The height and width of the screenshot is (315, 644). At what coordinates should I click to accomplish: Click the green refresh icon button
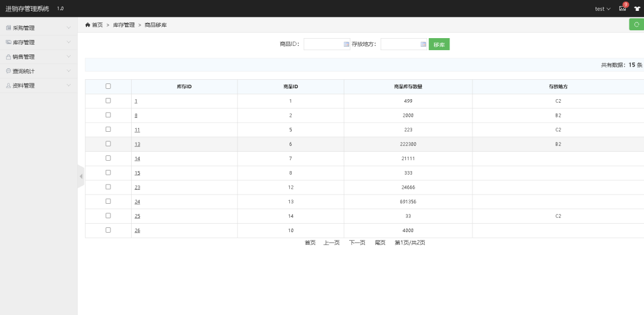pyautogui.click(x=636, y=24)
